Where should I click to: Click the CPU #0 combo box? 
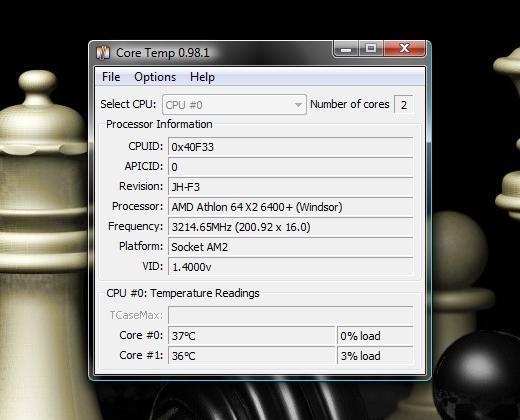tap(234, 105)
